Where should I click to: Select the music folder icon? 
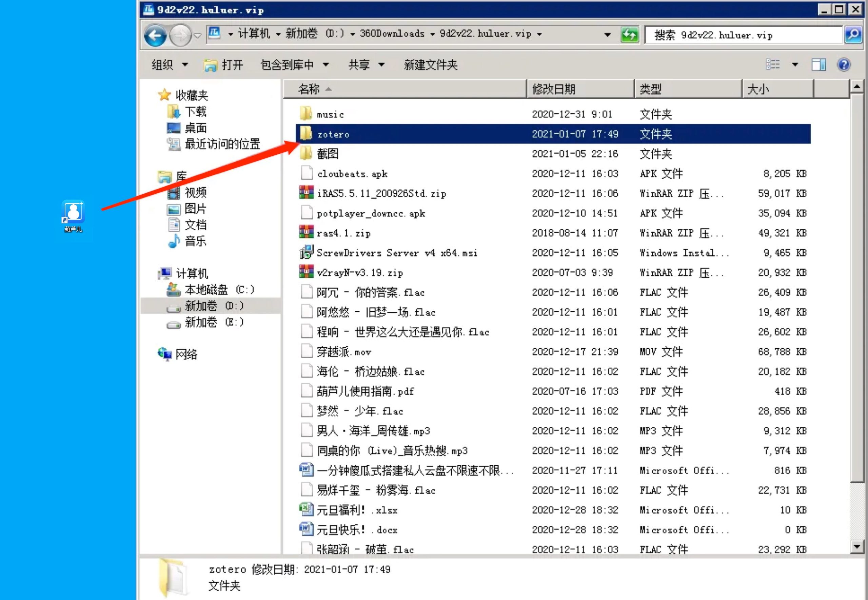click(x=306, y=113)
